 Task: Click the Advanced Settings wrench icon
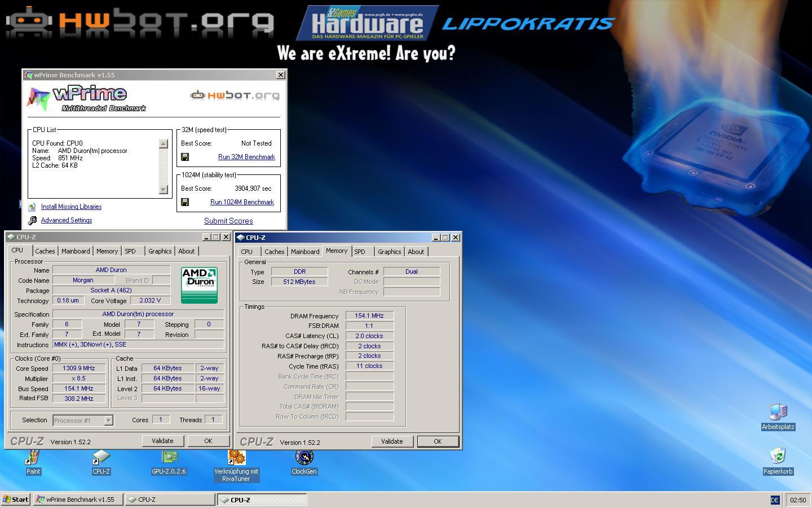click(32, 221)
